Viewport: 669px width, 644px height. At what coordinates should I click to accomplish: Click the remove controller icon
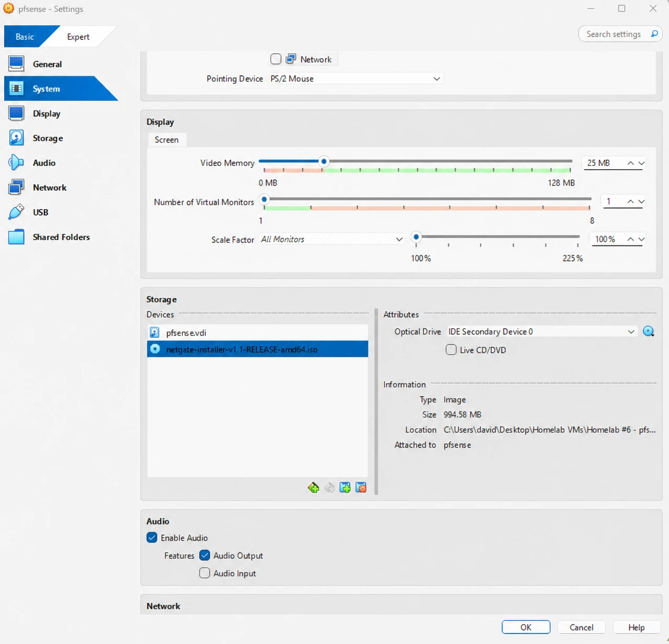point(361,487)
